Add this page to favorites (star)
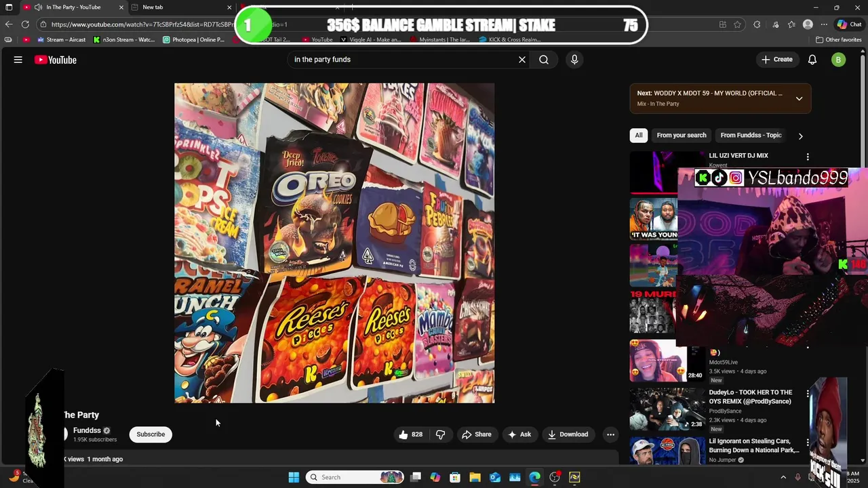The height and width of the screenshot is (488, 868). (737, 24)
